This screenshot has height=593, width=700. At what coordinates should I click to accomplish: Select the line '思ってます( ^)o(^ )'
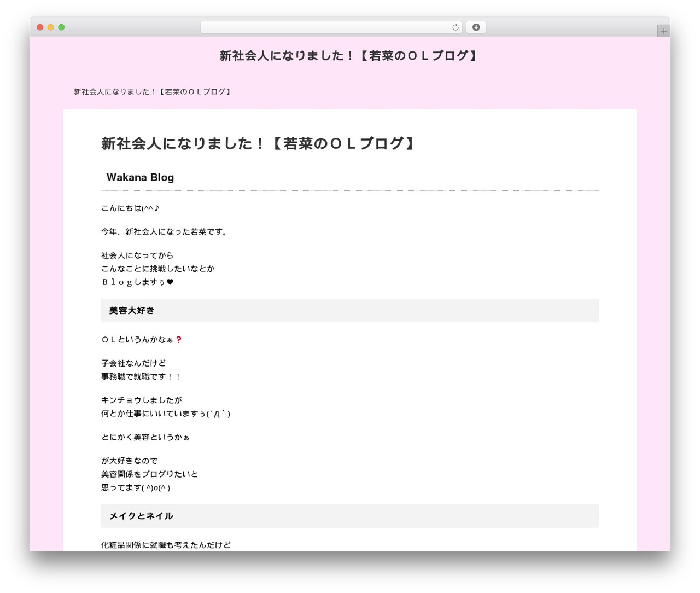[136, 488]
